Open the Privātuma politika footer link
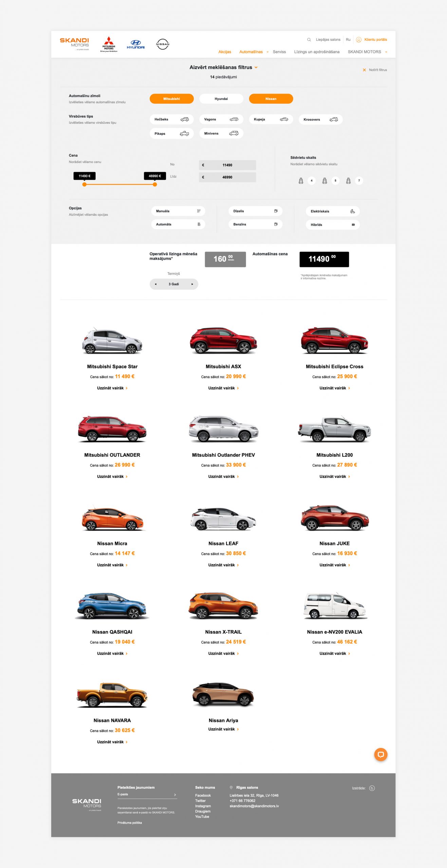This screenshot has height=868, width=447. point(130,823)
